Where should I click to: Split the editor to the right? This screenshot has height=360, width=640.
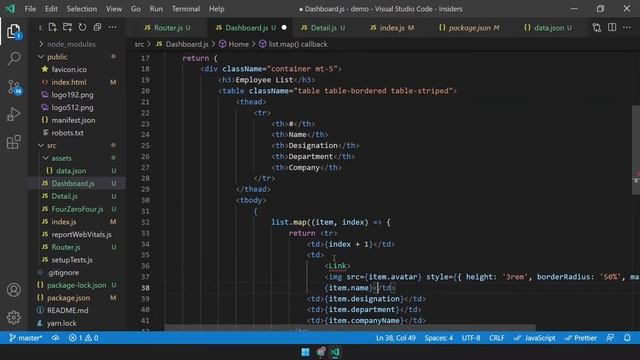click(x=612, y=27)
